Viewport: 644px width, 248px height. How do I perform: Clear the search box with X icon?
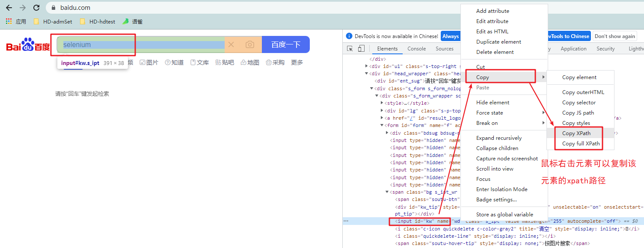click(x=231, y=44)
